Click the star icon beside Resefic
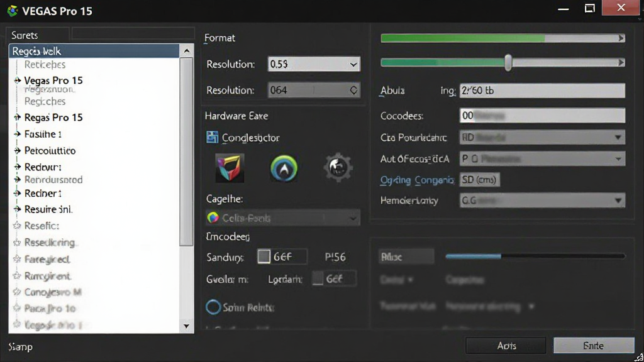The image size is (644, 362). (17, 226)
